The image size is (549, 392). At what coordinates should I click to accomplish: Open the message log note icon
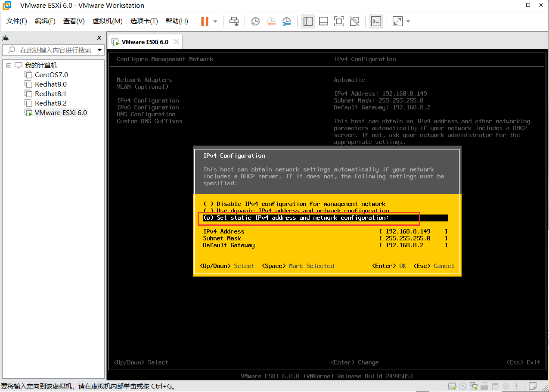point(533,386)
